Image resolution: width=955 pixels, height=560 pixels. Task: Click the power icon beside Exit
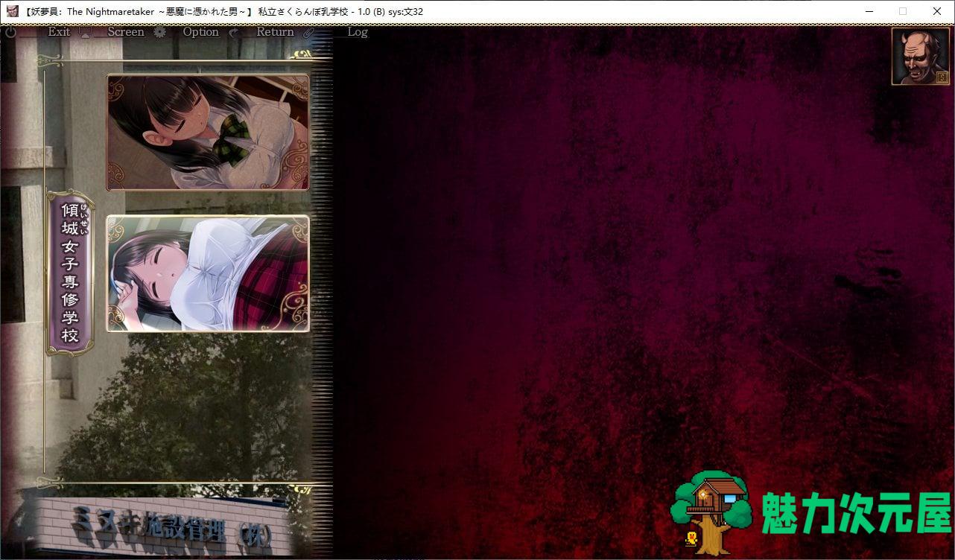point(10,32)
